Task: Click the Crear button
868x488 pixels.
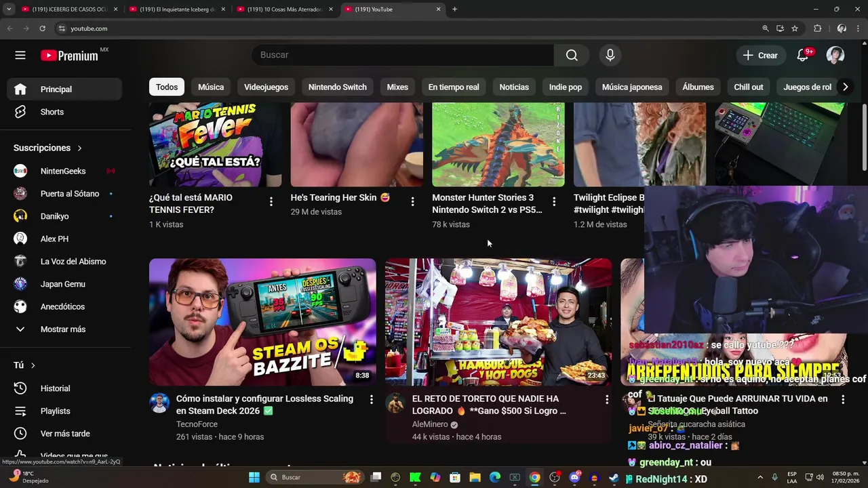Action: tap(760, 56)
